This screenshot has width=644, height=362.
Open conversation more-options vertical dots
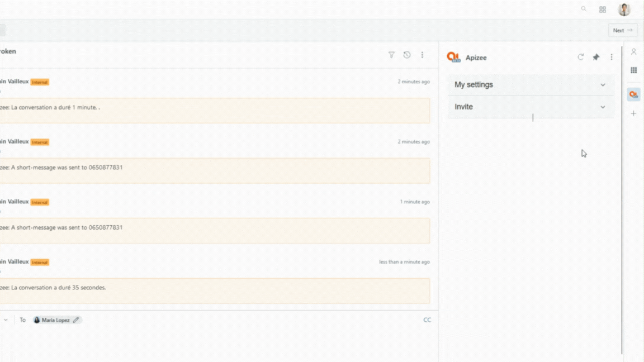point(422,55)
